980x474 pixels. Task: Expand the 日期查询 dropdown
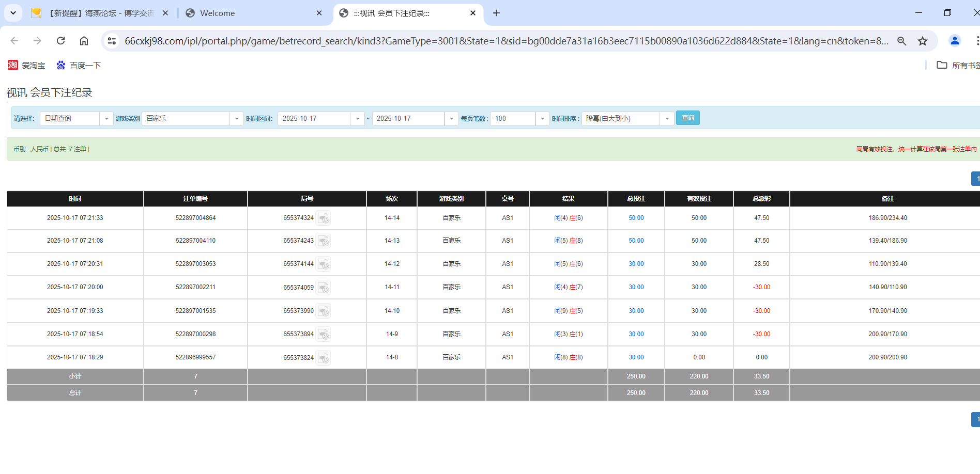(x=106, y=118)
